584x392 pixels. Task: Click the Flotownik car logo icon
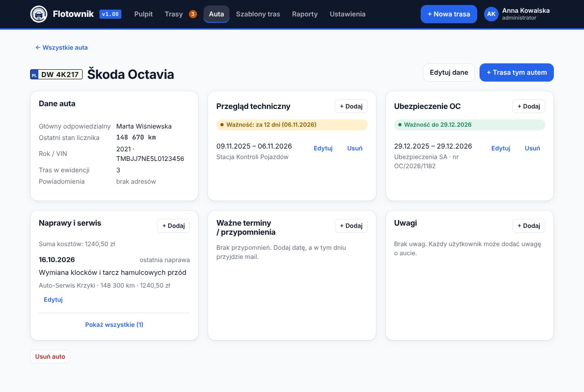[39, 14]
